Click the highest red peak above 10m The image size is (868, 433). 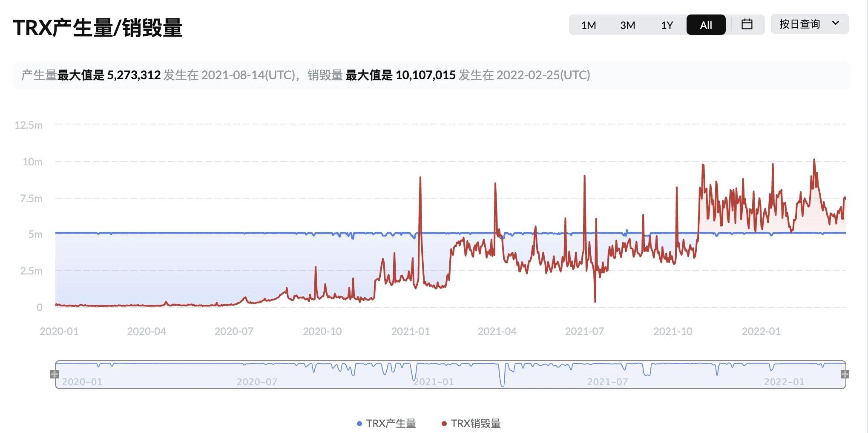(814, 160)
